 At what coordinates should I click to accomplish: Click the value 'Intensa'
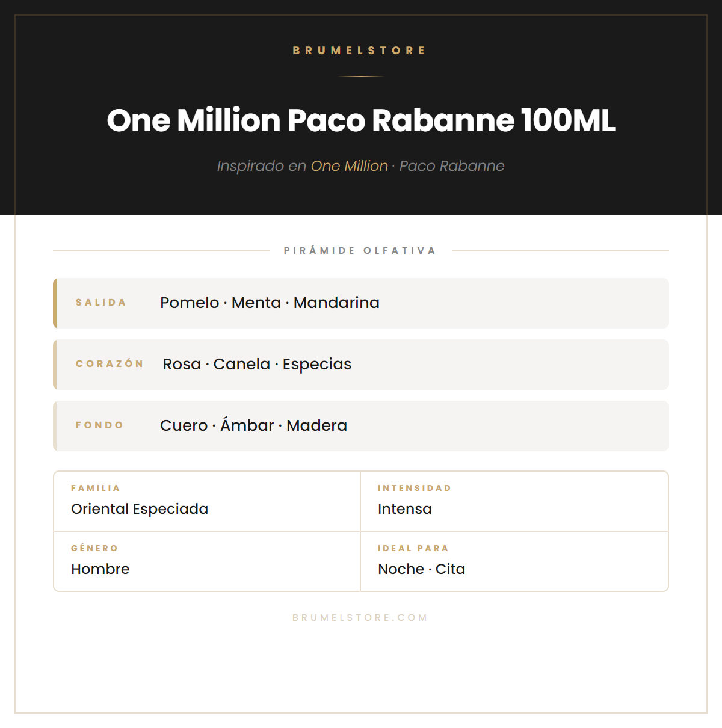tap(405, 509)
